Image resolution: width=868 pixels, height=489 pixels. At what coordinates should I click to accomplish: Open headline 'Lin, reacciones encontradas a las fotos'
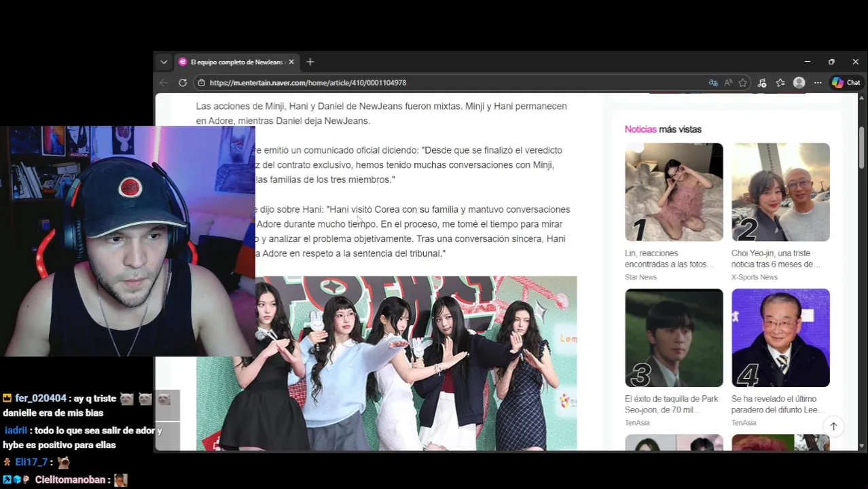(x=669, y=259)
